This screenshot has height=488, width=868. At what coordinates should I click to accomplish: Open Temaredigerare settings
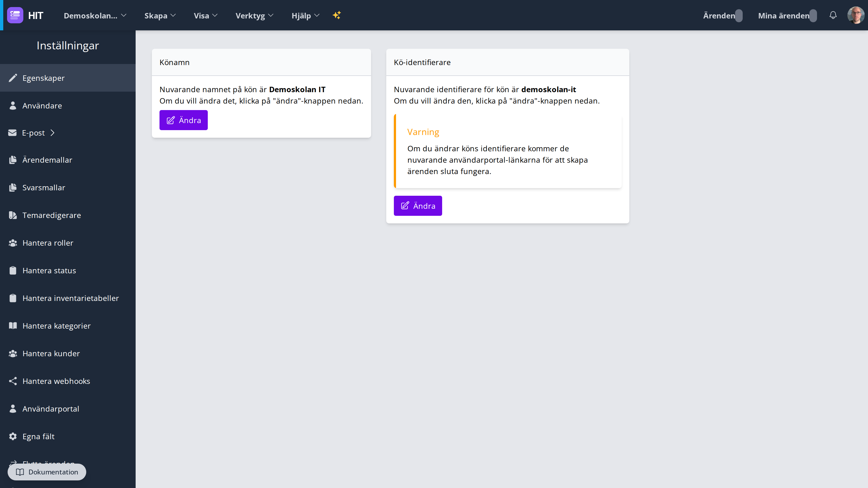pyautogui.click(x=68, y=215)
